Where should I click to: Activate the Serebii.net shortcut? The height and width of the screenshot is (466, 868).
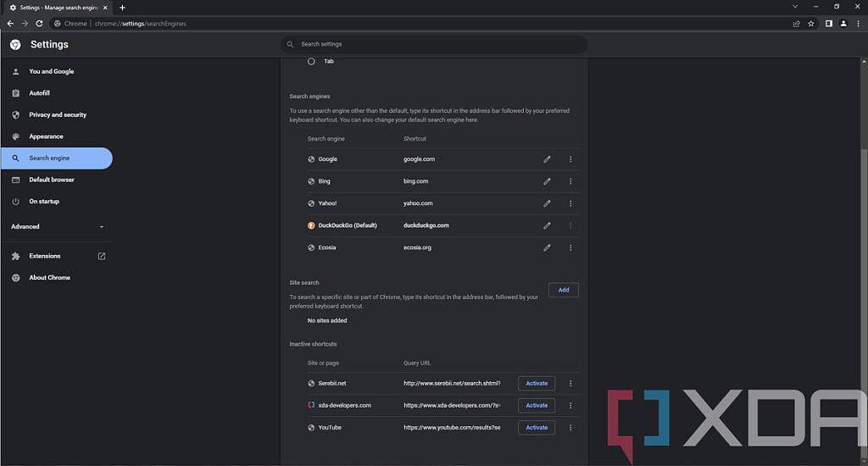(x=537, y=384)
